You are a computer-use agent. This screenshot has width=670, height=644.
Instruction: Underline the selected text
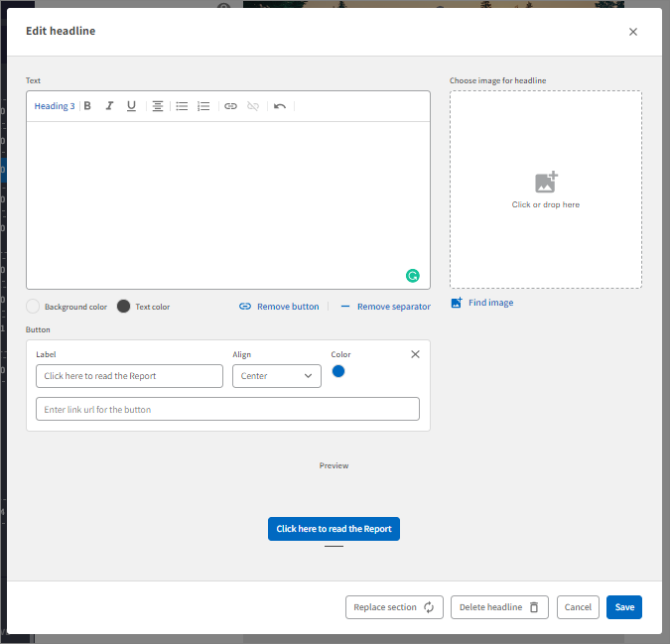131,106
